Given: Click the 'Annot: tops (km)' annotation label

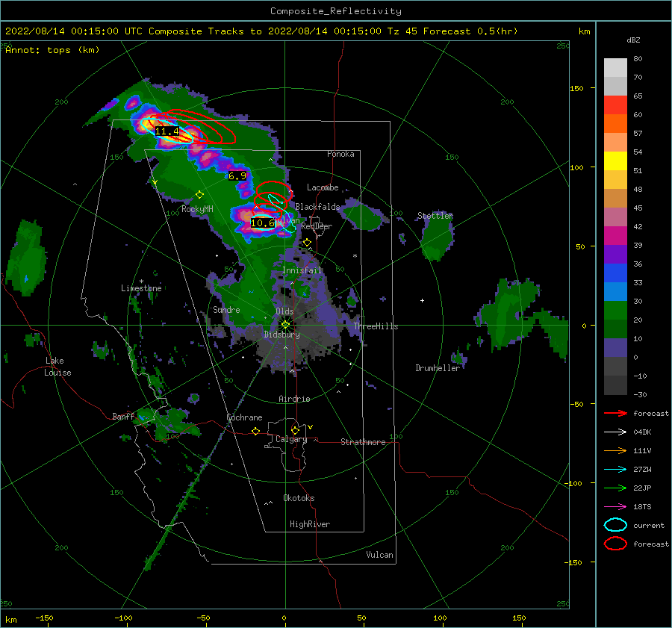Looking at the screenshot, I should point(52,50).
